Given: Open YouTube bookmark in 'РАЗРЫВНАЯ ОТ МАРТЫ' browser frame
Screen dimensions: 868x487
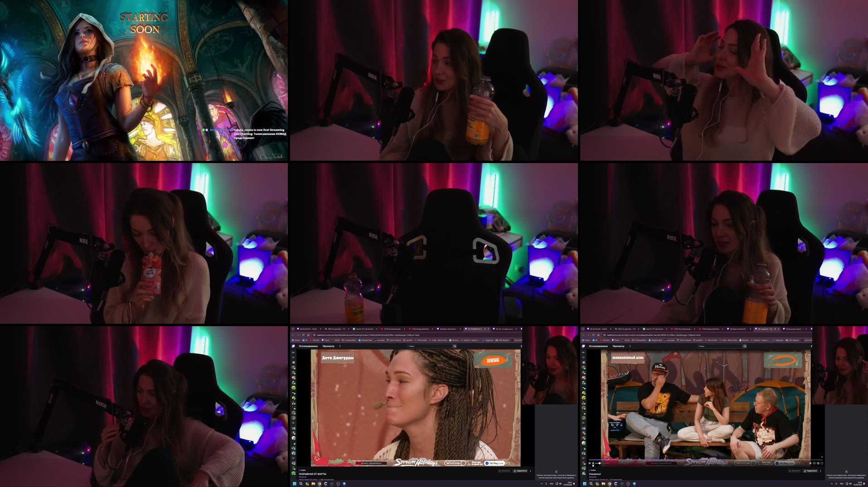Looking at the screenshot, I should (315, 340).
